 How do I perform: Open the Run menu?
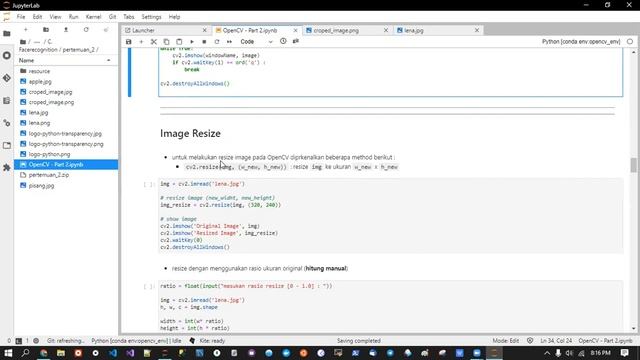tap(73, 17)
